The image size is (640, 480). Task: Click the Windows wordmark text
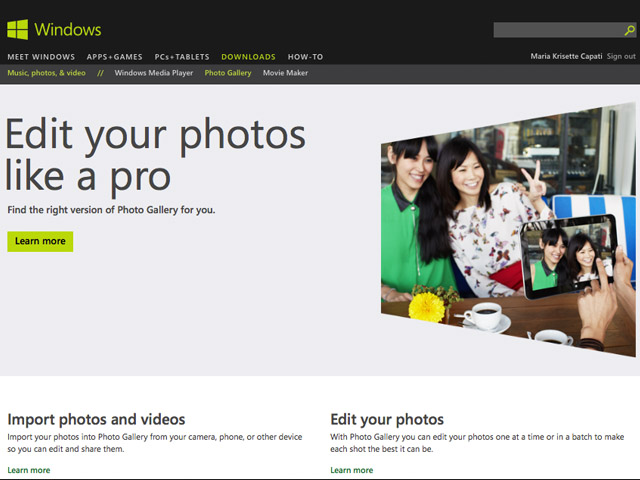(68, 29)
